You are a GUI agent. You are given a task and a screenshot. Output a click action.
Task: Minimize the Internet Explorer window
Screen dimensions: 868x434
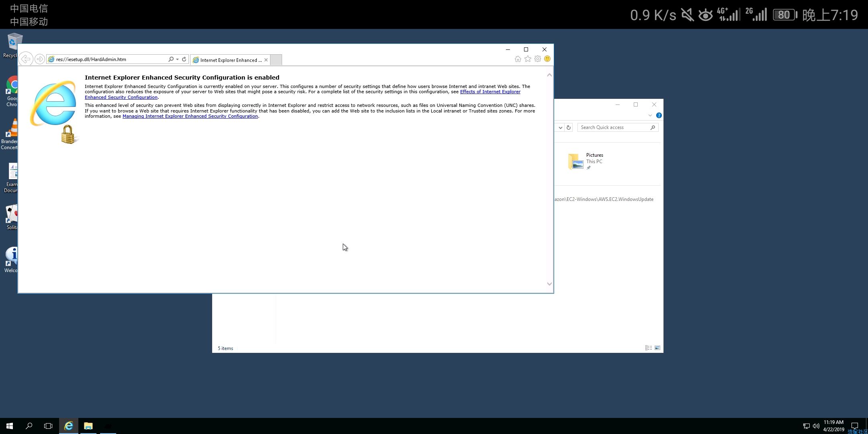(x=508, y=49)
